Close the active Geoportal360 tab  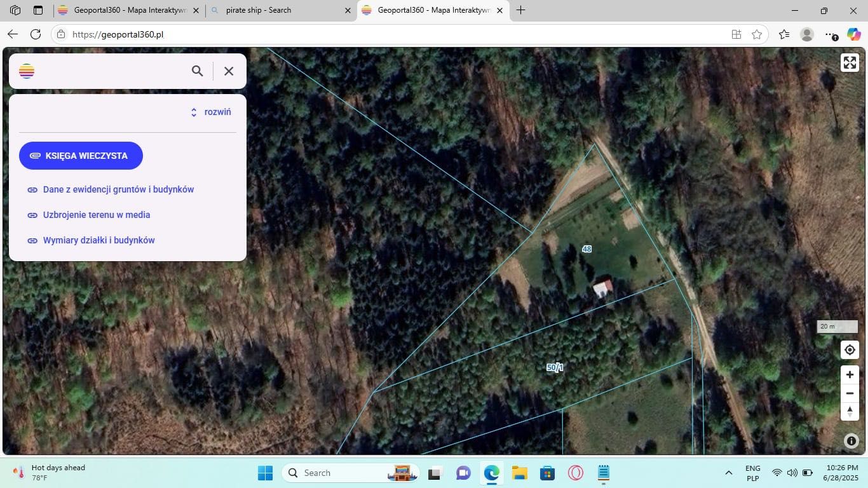tap(499, 10)
